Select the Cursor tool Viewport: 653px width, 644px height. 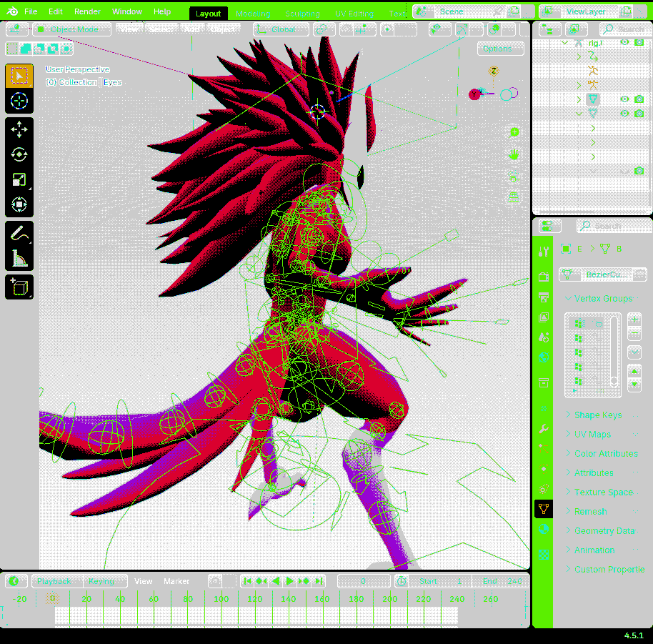click(x=19, y=101)
